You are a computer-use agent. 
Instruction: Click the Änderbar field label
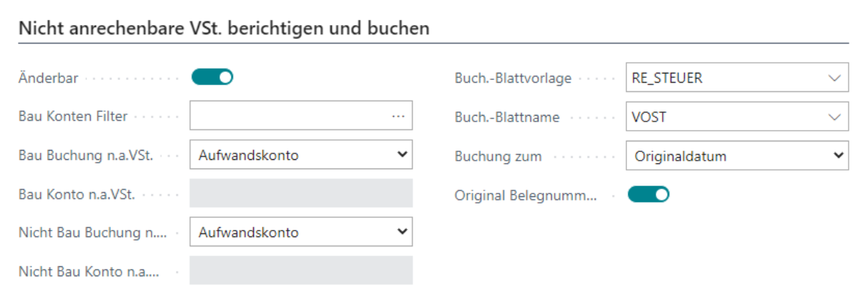48,78
